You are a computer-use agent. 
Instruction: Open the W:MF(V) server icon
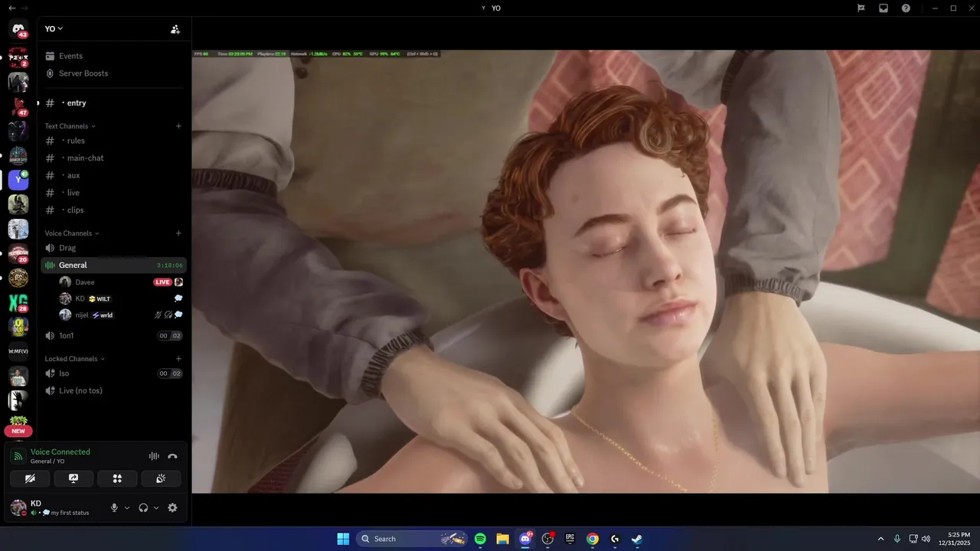(x=18, y=351)
